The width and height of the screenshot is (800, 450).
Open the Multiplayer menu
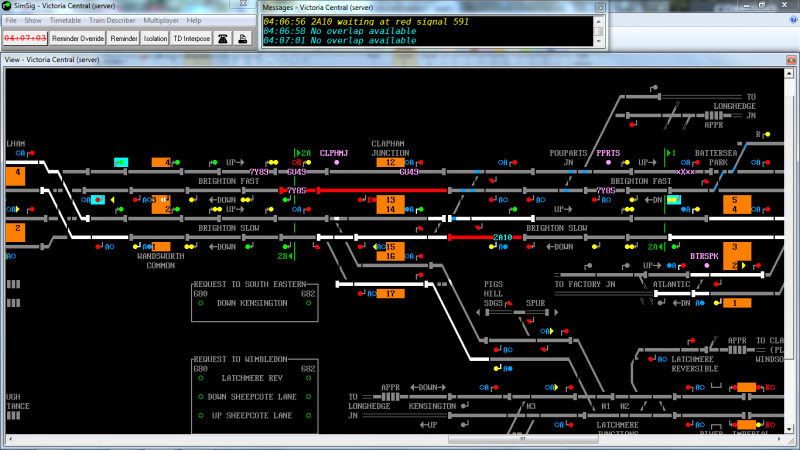click(161, 20)
